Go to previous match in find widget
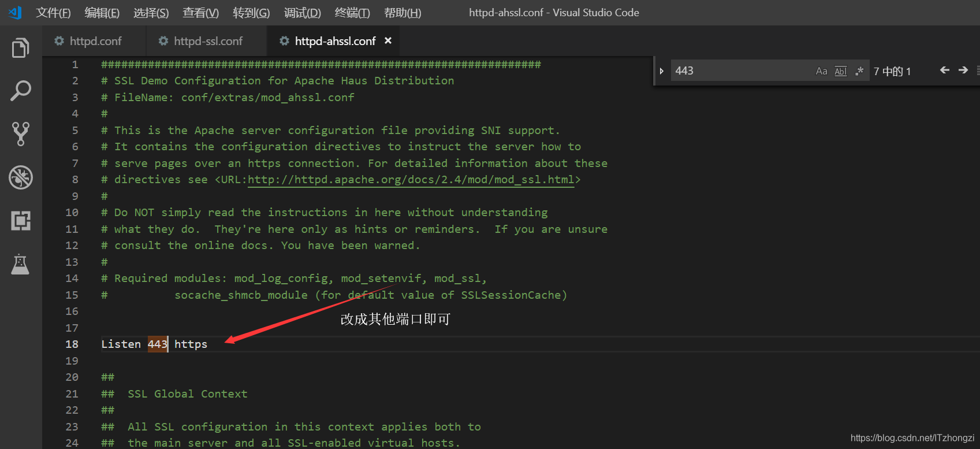The width and height of the screenshot is (980, 449). pyautogui.click(x=945, y=70)
